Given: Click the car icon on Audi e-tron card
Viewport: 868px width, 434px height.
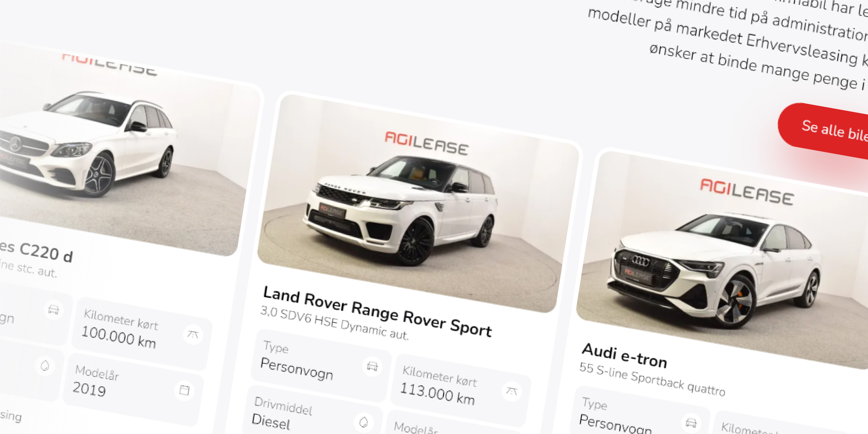Looking at the screenshot, I should [691, 423].
